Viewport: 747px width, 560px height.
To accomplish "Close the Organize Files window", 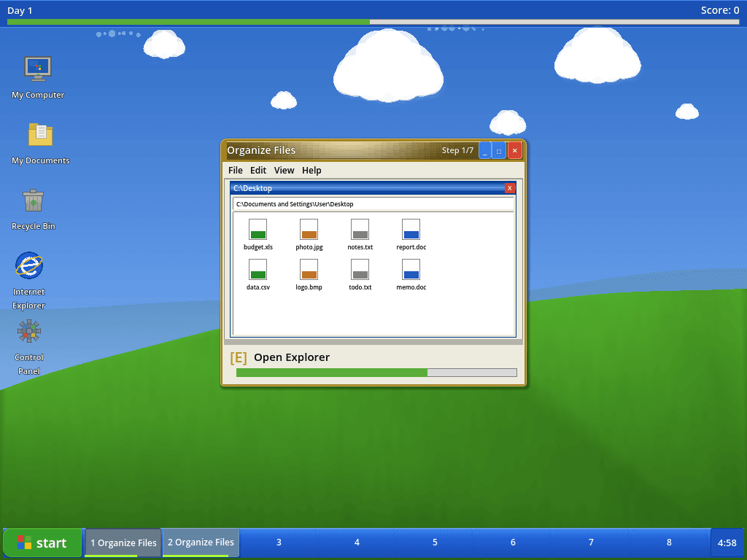I will (514, 150).
